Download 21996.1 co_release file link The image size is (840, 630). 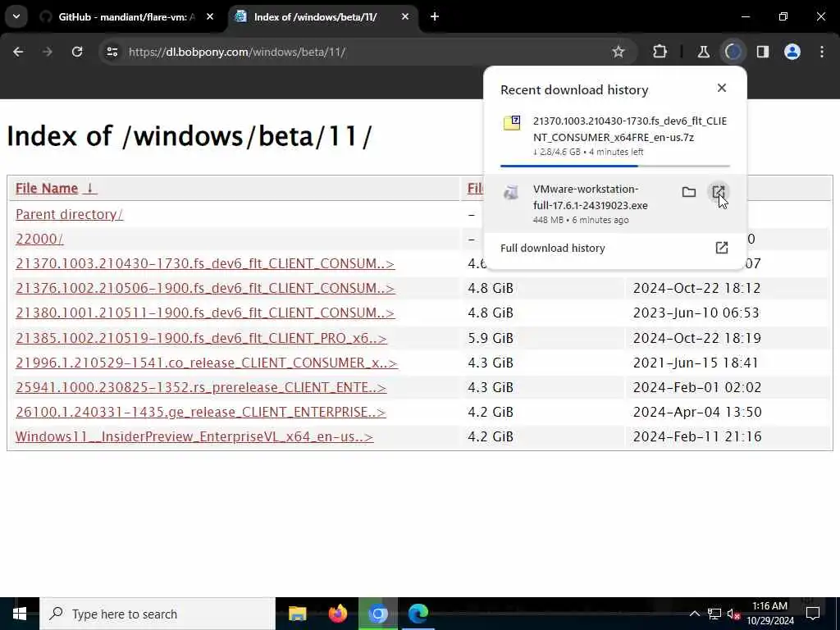tap(206, 363)
